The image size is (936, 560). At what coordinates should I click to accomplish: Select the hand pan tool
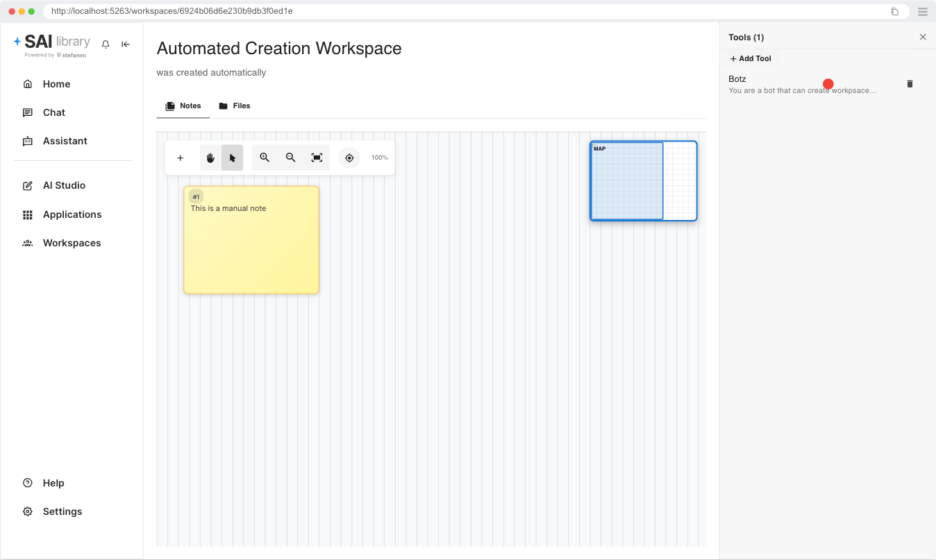(210, 158)
